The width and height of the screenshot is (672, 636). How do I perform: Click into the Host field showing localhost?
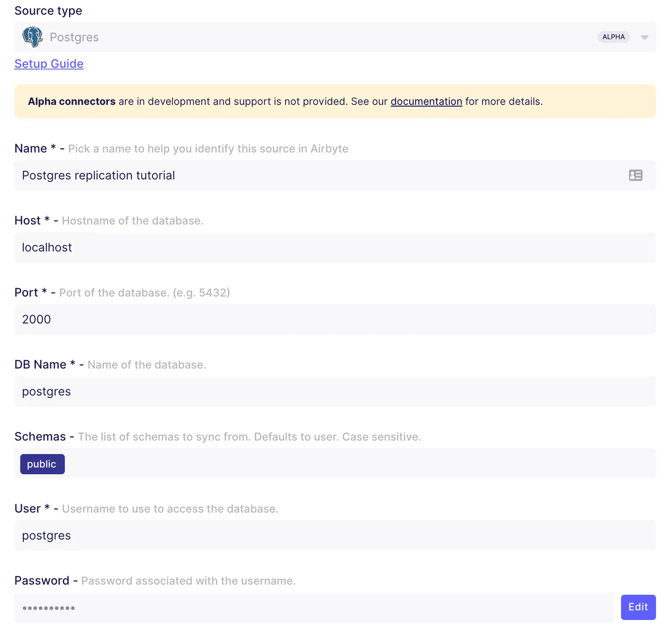335,247
